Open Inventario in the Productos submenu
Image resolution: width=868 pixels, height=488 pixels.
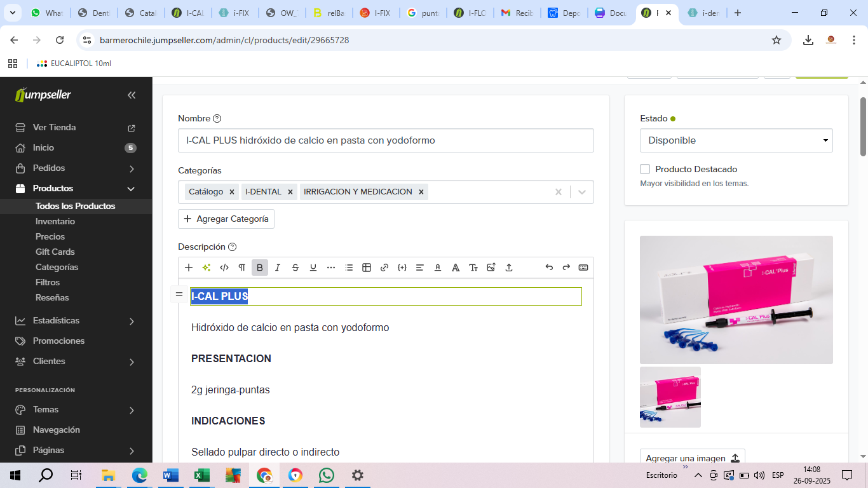coord(55,221)
